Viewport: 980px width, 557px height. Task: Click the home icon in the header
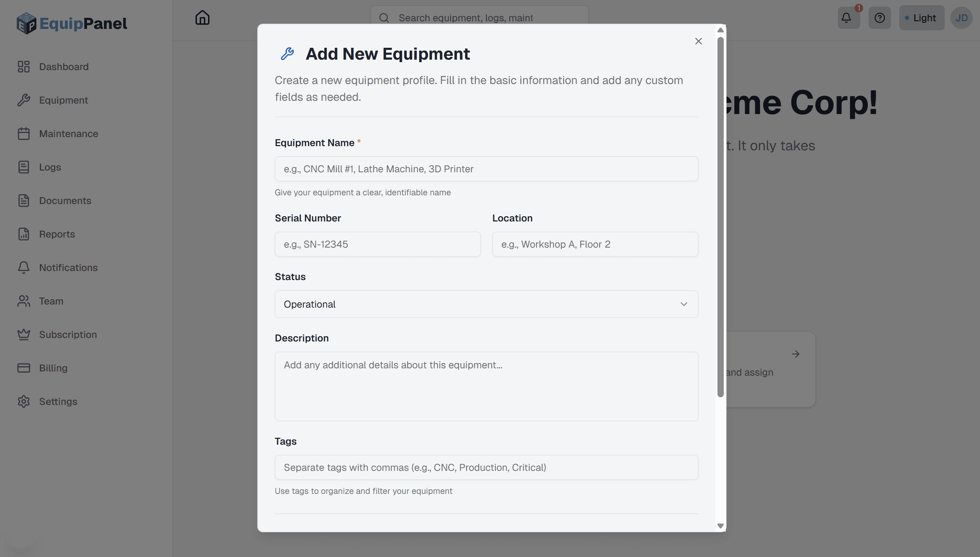[x=202, y=17]
